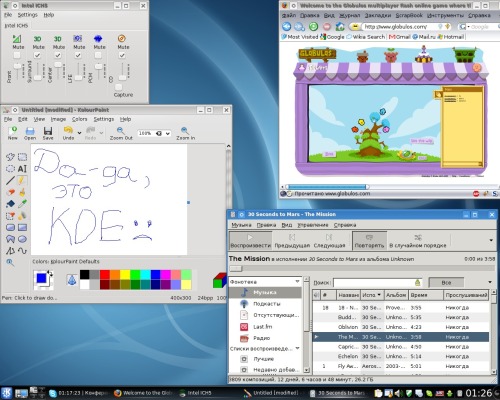
Task: Collapse the Фонотека section in Rhythmbox sidebar
Action: coord(297,282)
